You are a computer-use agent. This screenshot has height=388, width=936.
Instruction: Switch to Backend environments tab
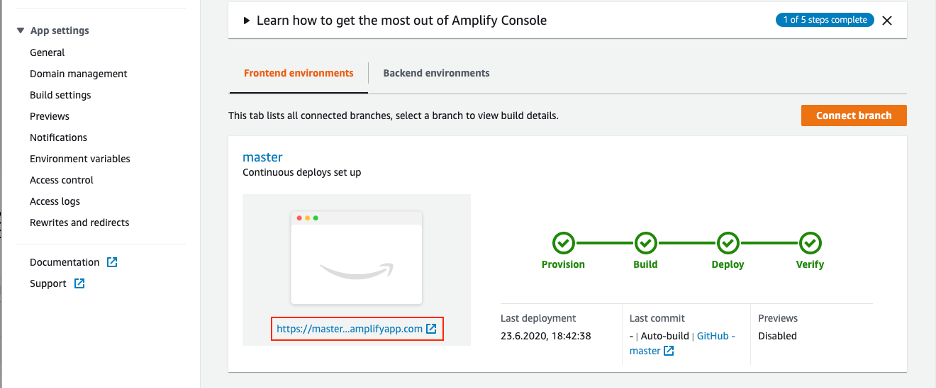point(436,73)
